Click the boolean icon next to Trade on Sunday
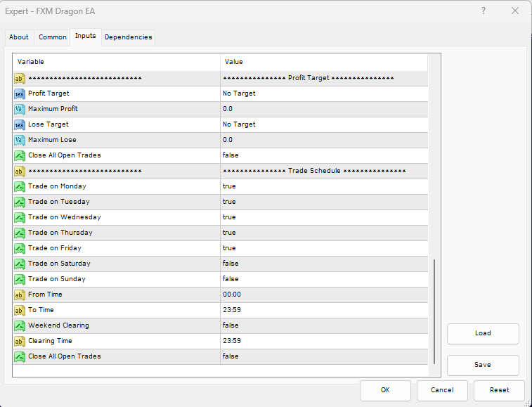Screen dimensions: 532x407 tap(20, 279)
